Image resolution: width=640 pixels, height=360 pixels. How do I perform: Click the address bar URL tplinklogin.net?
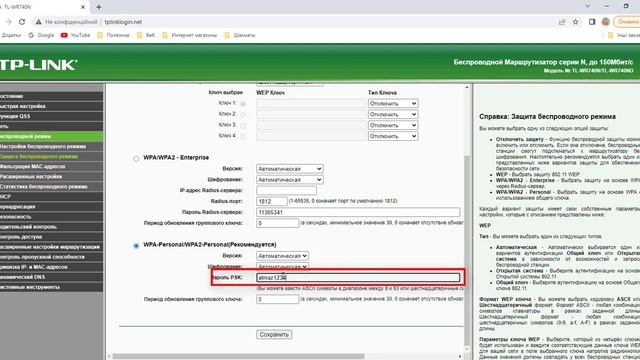click(x=123, y=22)
